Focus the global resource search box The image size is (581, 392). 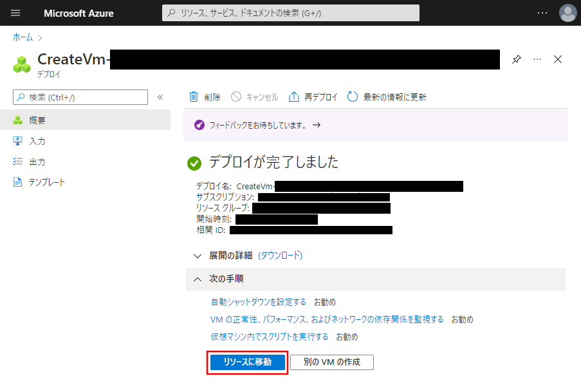point(291,13)
